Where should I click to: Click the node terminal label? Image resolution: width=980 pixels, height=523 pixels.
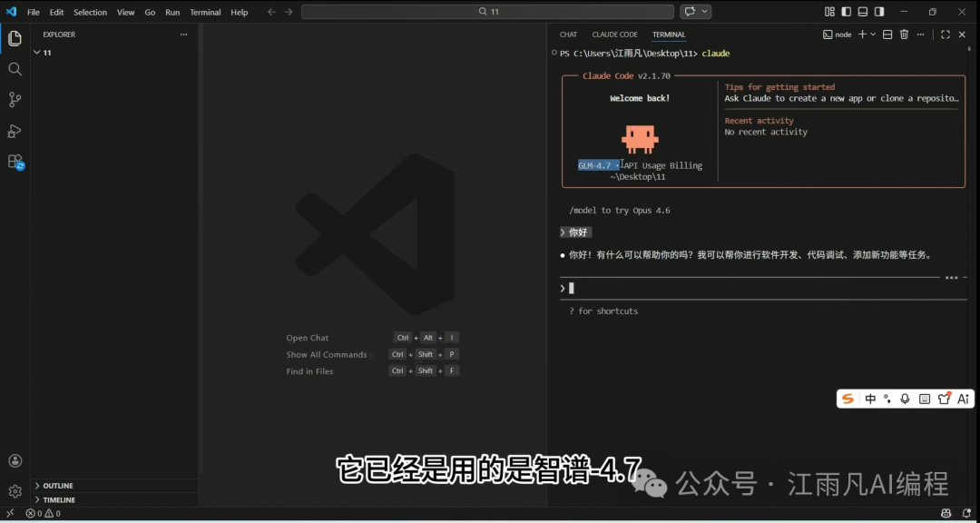click(x=837, y=35)
